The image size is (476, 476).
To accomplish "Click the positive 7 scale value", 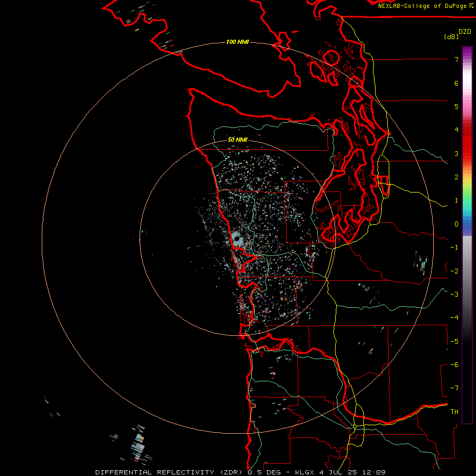I will [456, 59].
